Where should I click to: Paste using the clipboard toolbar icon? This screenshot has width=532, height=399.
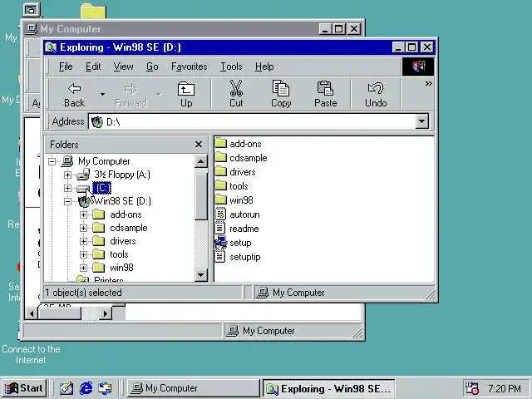click(x=325, y=94)
